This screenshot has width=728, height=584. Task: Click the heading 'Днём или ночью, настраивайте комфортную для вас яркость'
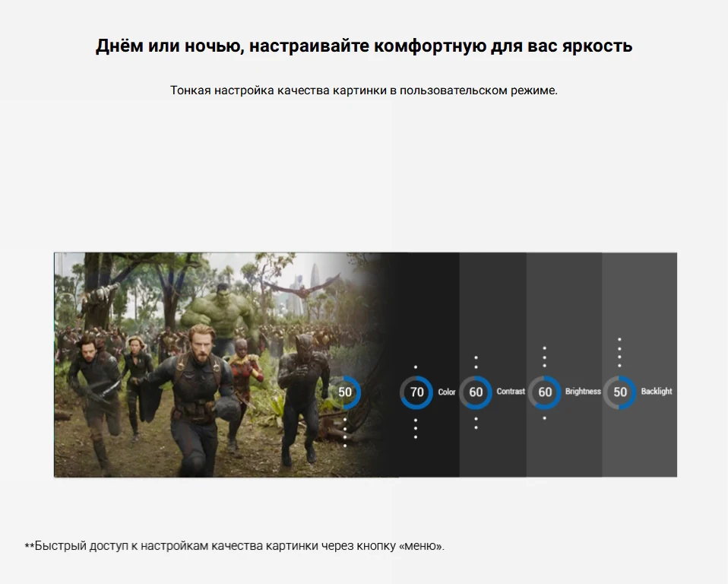coord(364,46)
